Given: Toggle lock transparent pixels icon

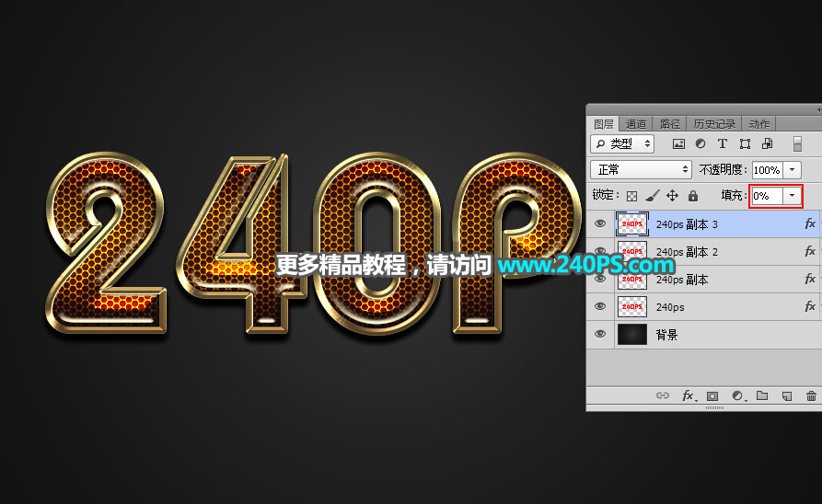Looking at the screenshot, I should pos(631,196).
